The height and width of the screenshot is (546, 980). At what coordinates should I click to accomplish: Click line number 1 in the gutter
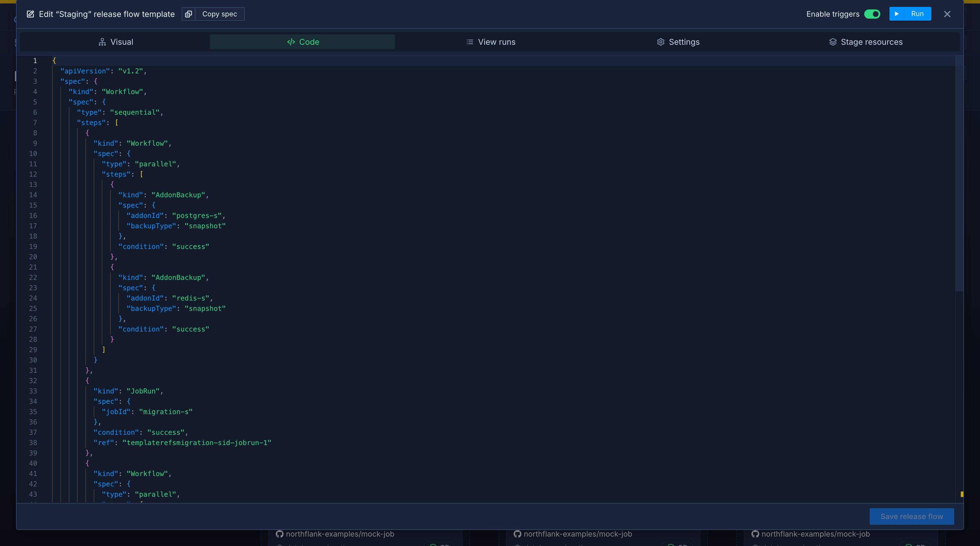pos(35,61)
